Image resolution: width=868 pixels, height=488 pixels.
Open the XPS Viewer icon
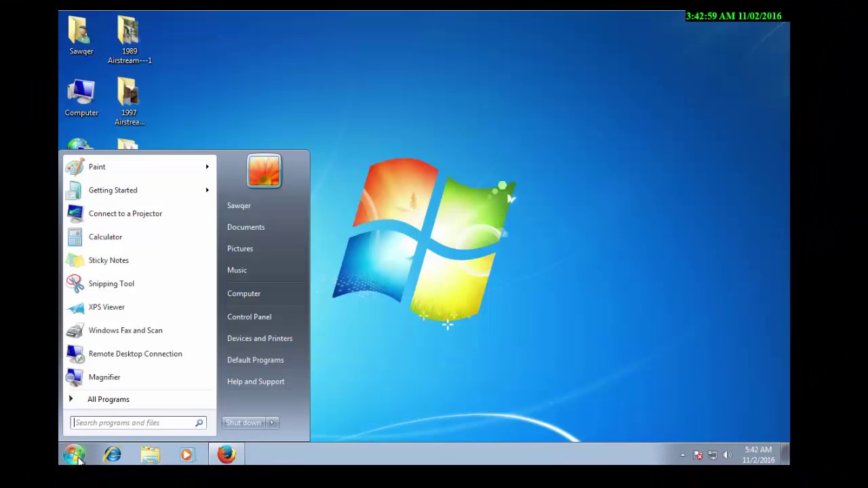75,307
